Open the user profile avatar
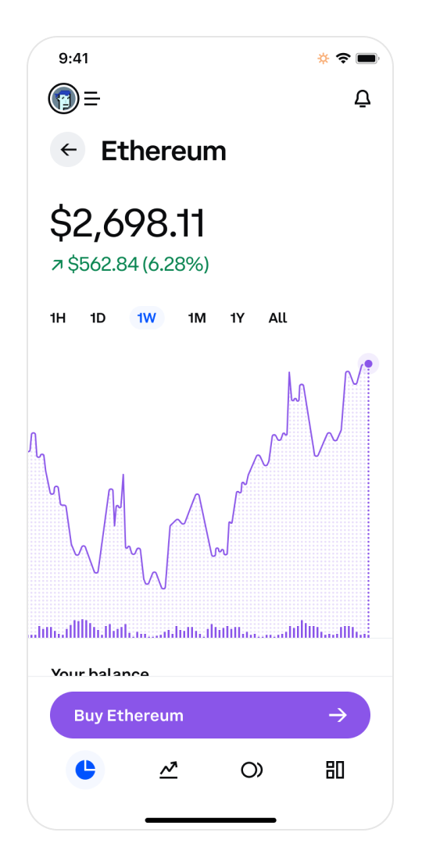422x868 pixels. tap(63, 99)
